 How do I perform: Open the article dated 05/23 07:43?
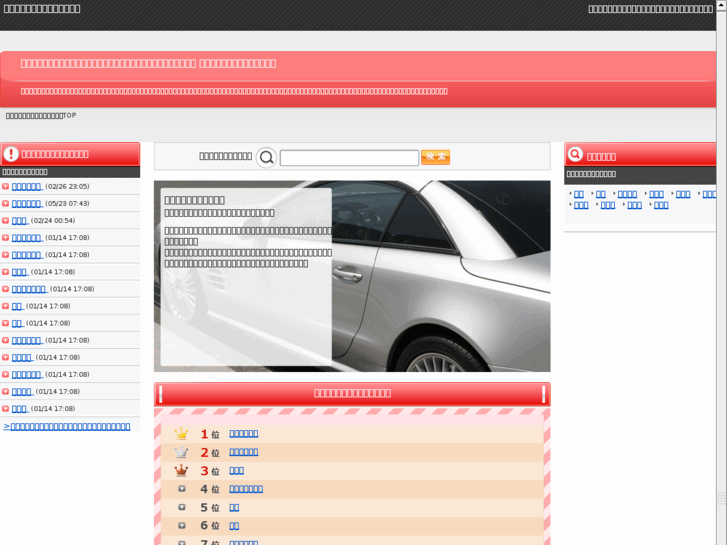[27, 204]
